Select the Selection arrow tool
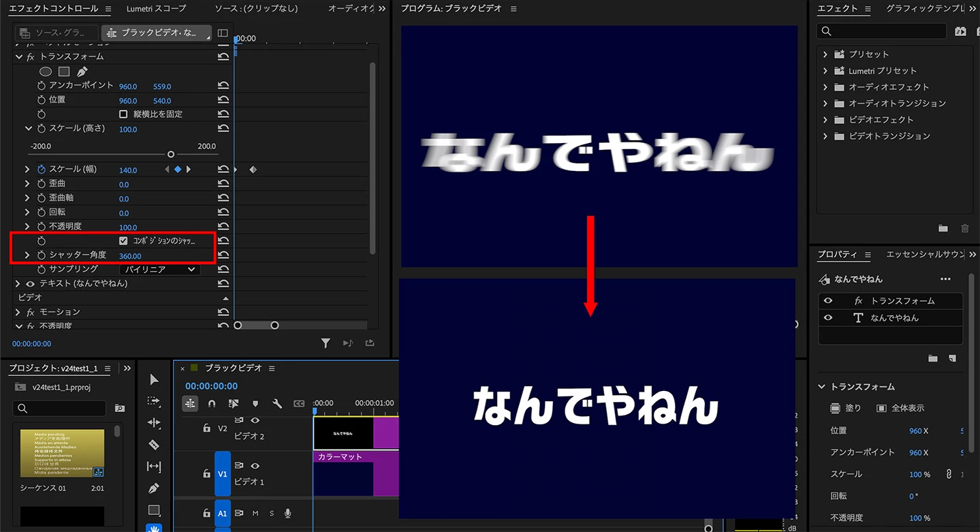 coord(154,379)
